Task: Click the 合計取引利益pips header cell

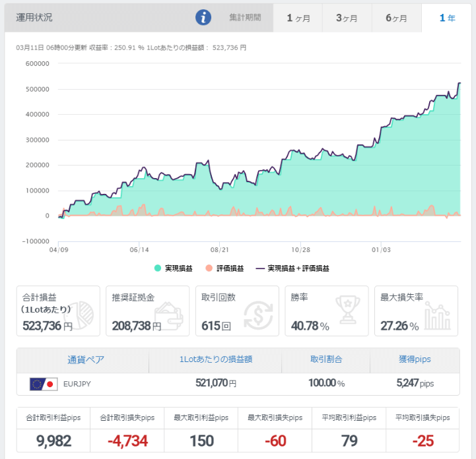Action: [x=53, y=418]
